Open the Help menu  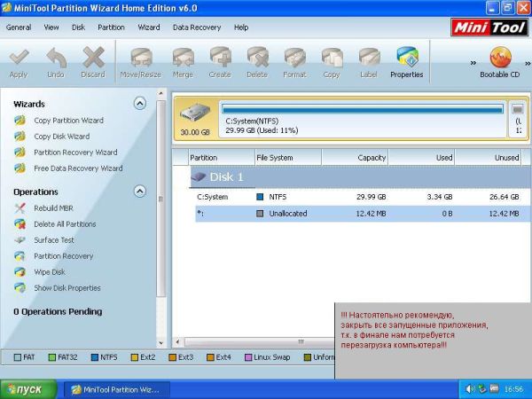point(241,27)
